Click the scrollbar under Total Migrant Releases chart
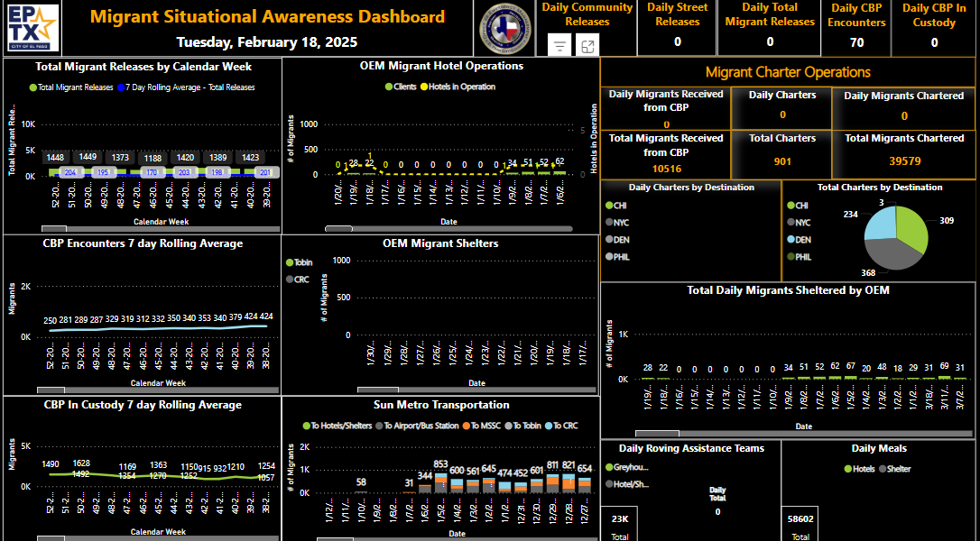Viewport: 980px width, 541px height. (x=54, y=229)
